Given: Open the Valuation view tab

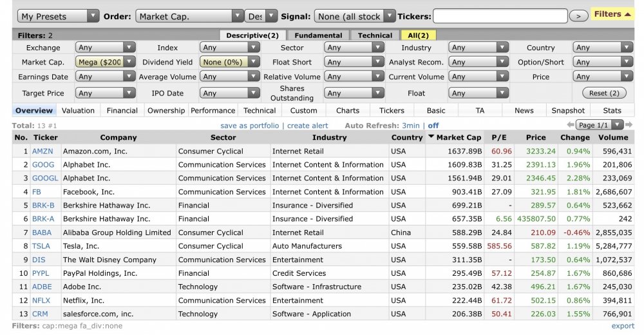Looking at the screenshot, I should coord(78,111).
